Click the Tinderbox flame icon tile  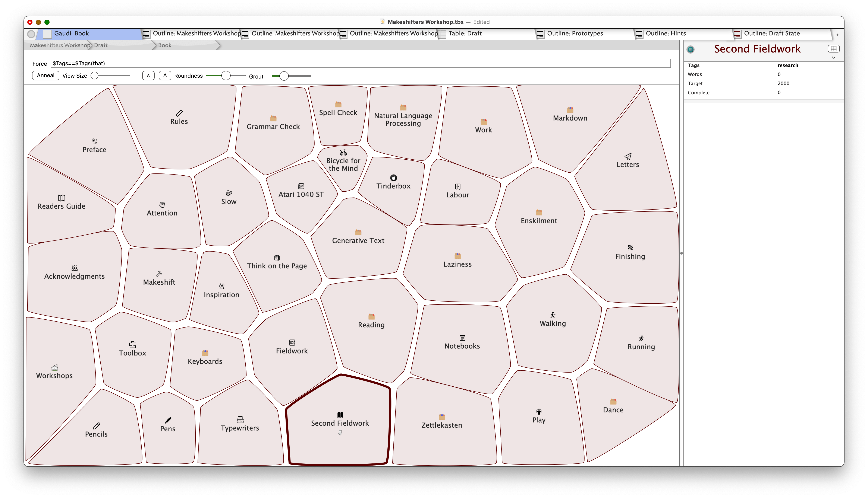pyautogui.click(x=393, y=178)
